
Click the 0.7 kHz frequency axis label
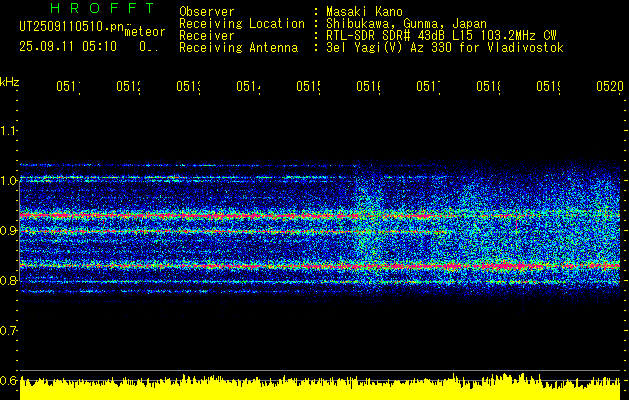click(8, 331)
